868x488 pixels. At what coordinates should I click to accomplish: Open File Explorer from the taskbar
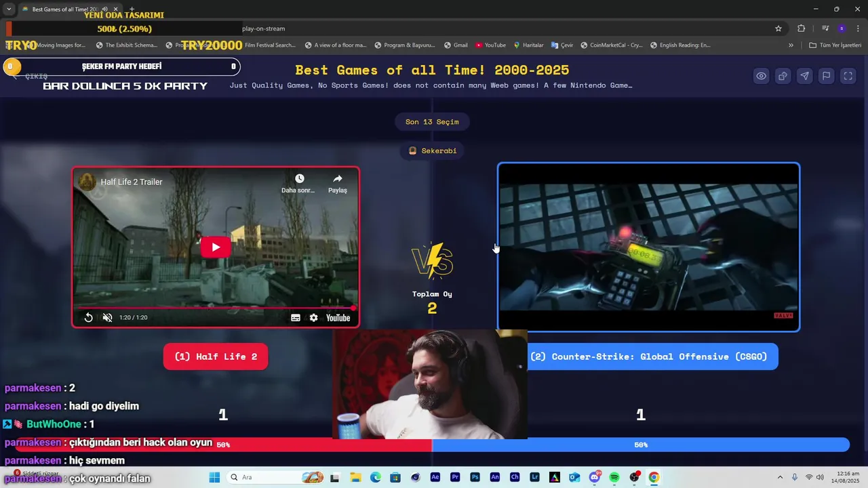pos(355,477)
